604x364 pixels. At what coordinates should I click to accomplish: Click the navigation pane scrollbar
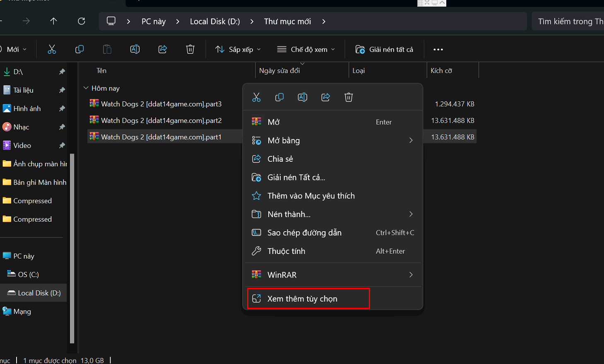pos(72,248)
